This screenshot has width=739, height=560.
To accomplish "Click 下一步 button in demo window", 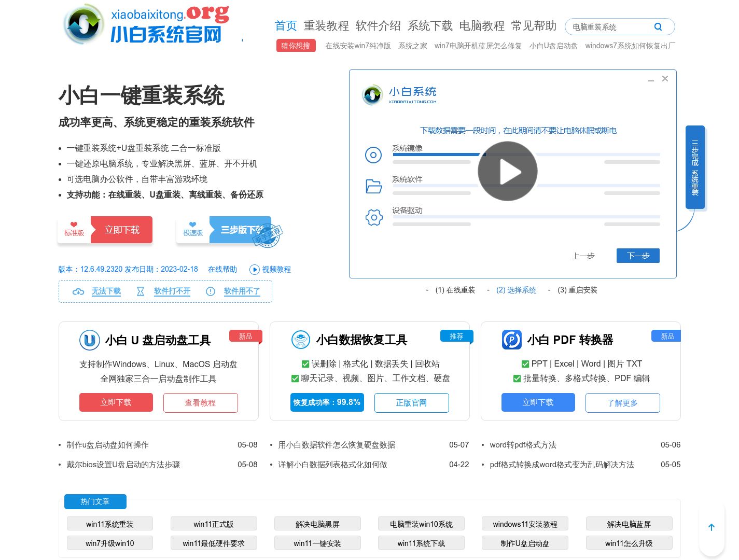I will click(x=638, y=256).
